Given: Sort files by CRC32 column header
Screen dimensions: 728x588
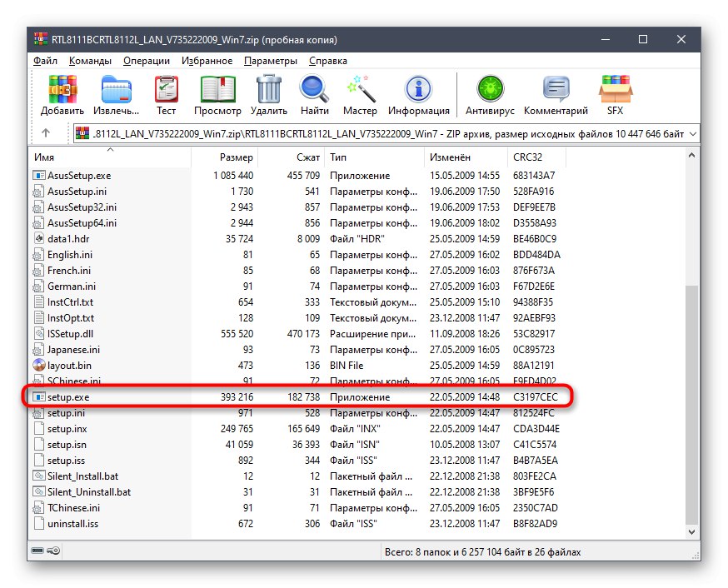Looking at the screenshot, I should point(537,157).
